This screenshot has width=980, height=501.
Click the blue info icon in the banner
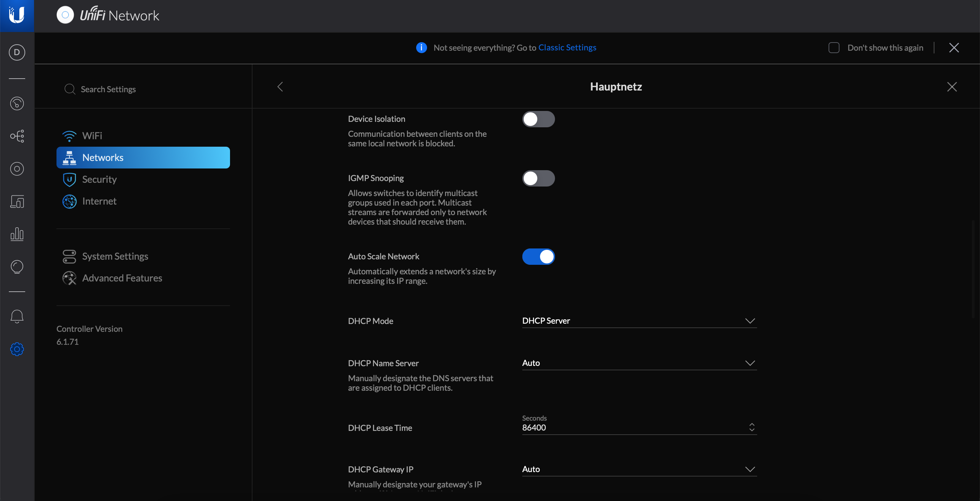(x=422, y=48)
